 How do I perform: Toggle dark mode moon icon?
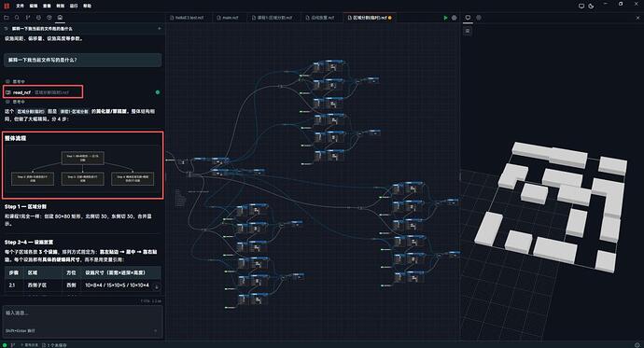(591, 6)
